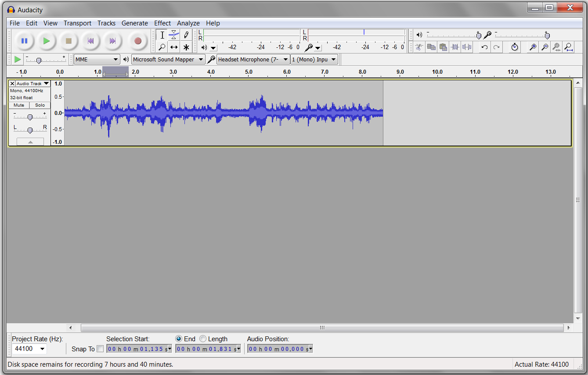588x375 pixels.
Task: Select the Draw (pencil) tool
Action: point(186,35)
